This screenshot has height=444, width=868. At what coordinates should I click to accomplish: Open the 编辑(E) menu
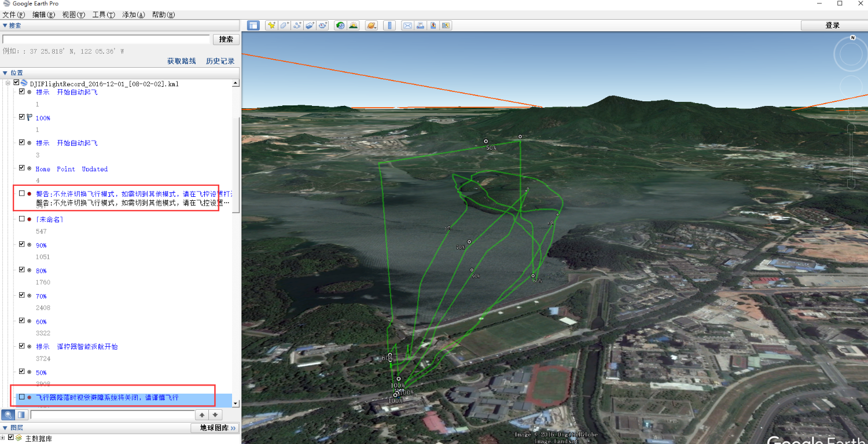44,14
